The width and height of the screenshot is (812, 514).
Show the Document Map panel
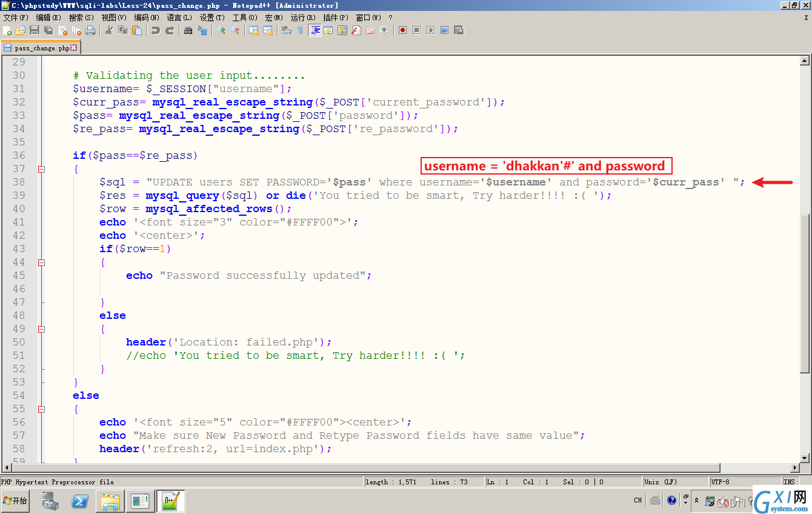click(x=342, y=30)
